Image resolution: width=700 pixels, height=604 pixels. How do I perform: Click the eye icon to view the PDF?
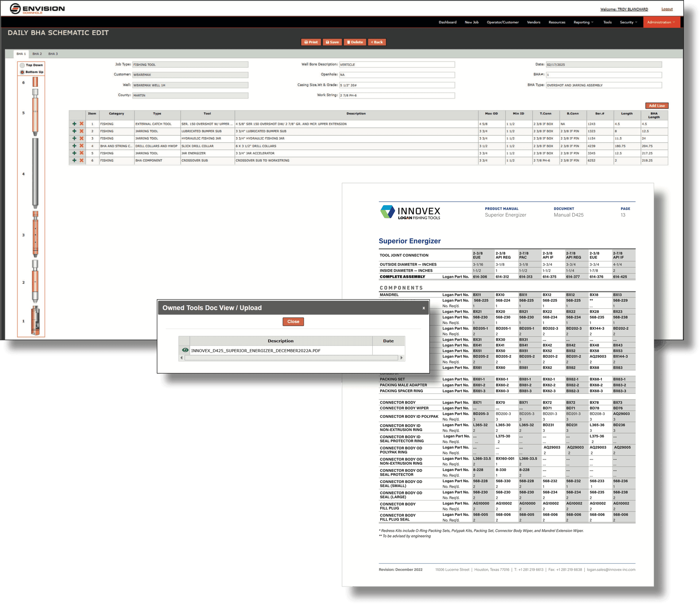pos(185,350)
